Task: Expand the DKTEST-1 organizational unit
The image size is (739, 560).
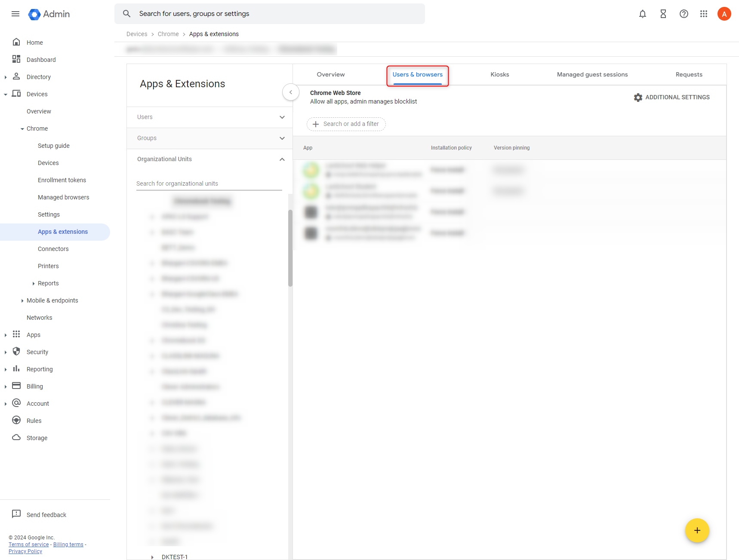Action: click(152, 557)
